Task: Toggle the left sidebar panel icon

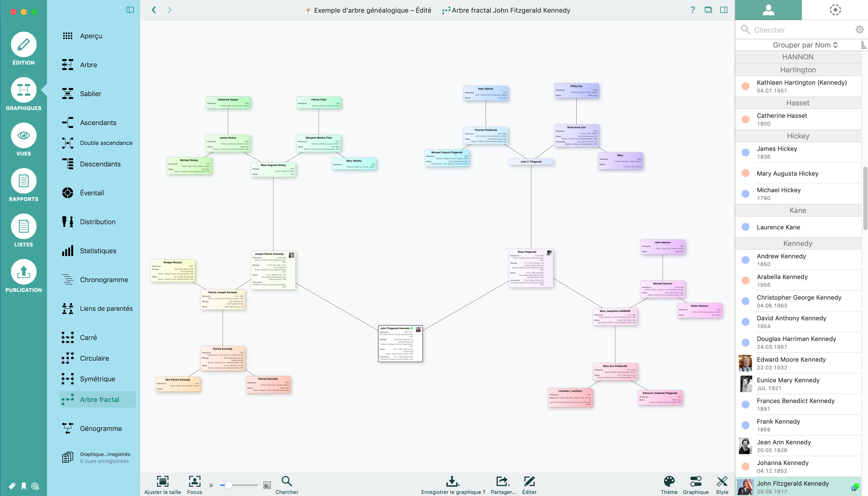Action: [130, 10]
